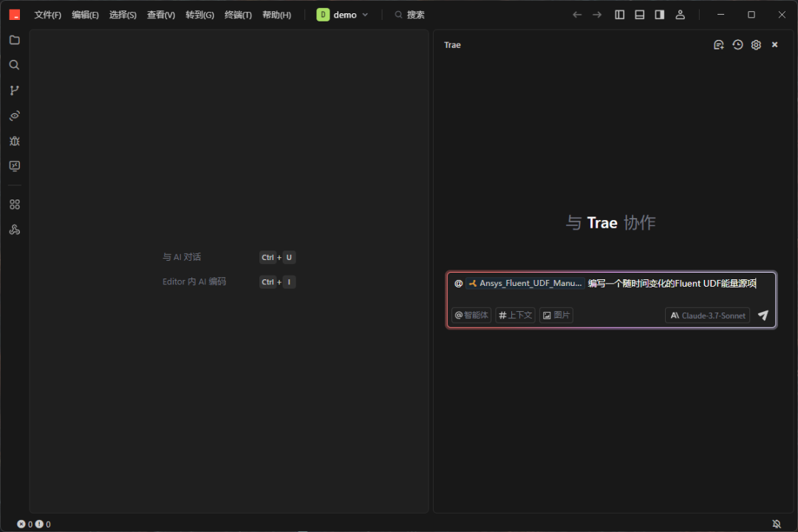Open chat history clock icon

[x=737, y=45]
